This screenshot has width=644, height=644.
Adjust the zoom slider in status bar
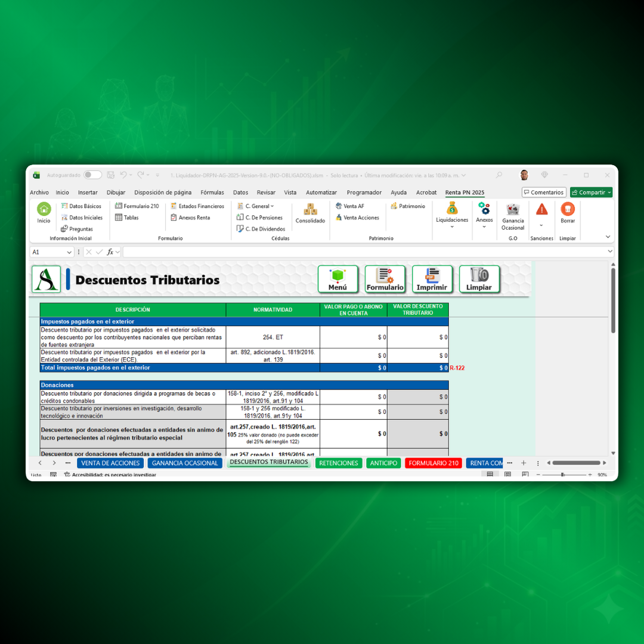pyautogui.click(x=562, y=475)
